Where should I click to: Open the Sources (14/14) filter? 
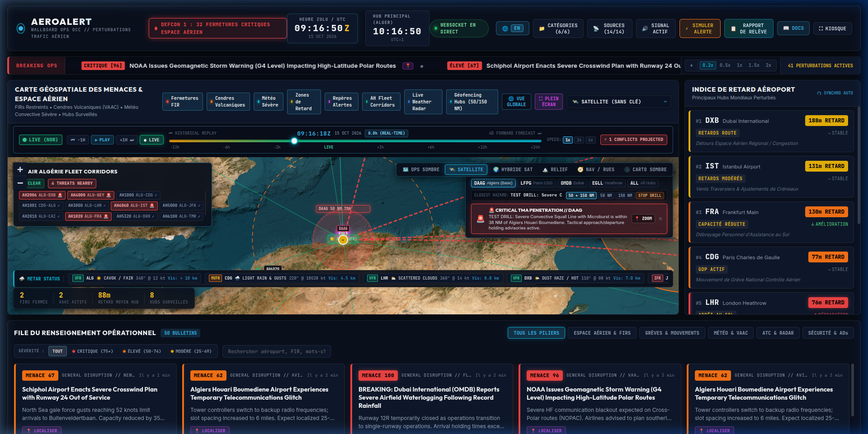pos(610,28)
